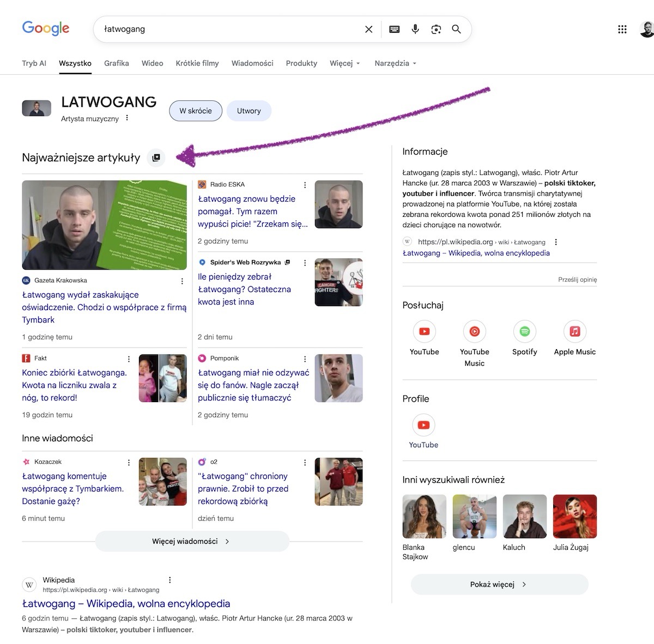
Task: Open the Narzędzia tools dropdown
Action: click(x=395, y=63)
